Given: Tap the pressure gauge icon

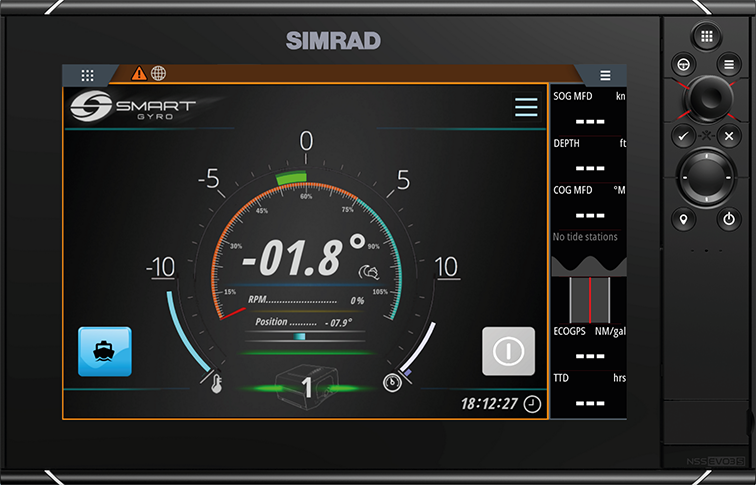Looking at the screenshot, I should tap(392, 383).
